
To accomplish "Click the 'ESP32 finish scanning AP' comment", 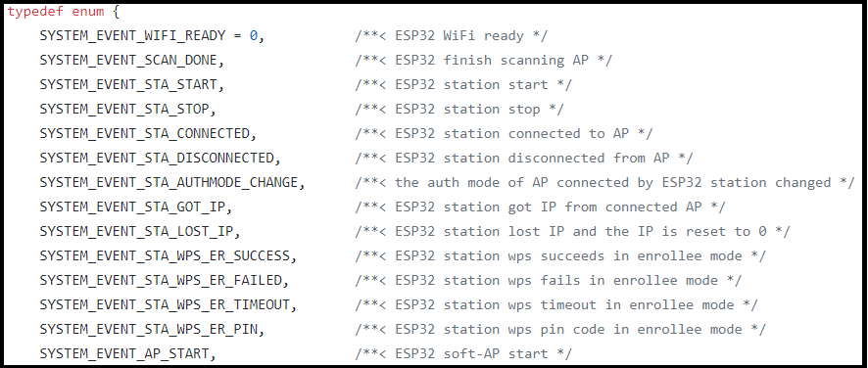I will click(x=484, y=61).
